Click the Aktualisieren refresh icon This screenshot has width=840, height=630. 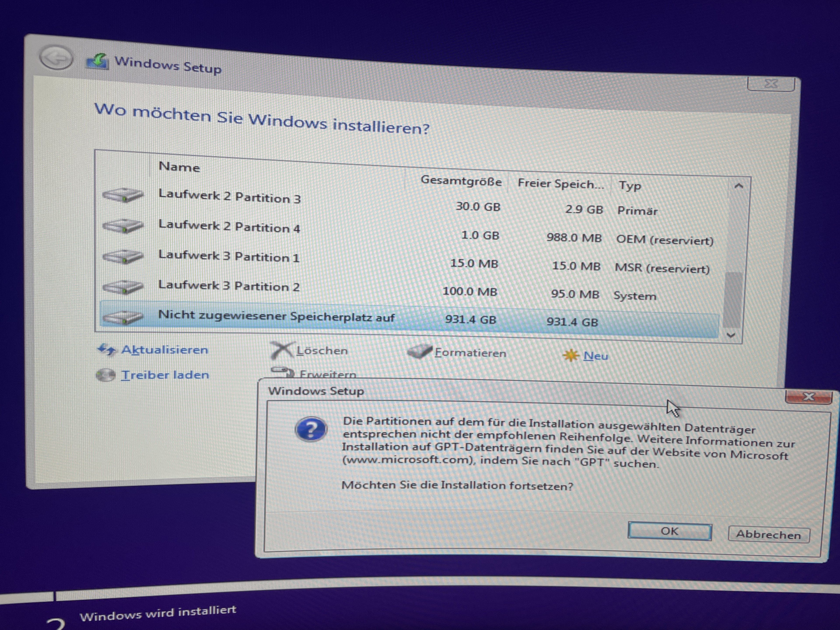pos(107,349)
